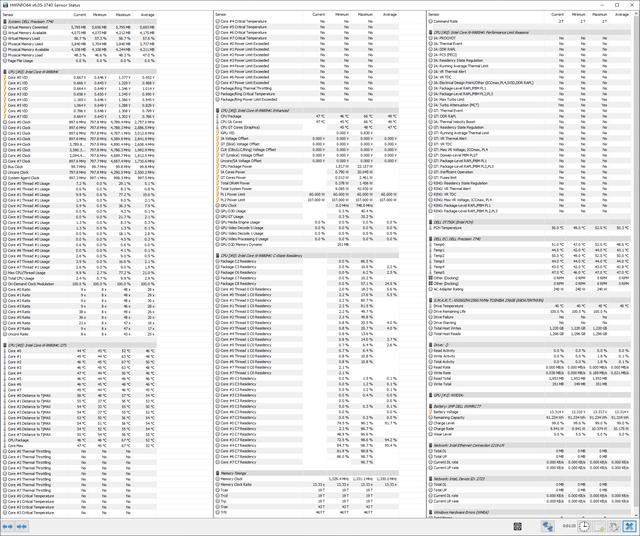Click the thermometer icon beside Drive Temperature
The width and height of the screenshot is (640, 536).
[430, 306]
